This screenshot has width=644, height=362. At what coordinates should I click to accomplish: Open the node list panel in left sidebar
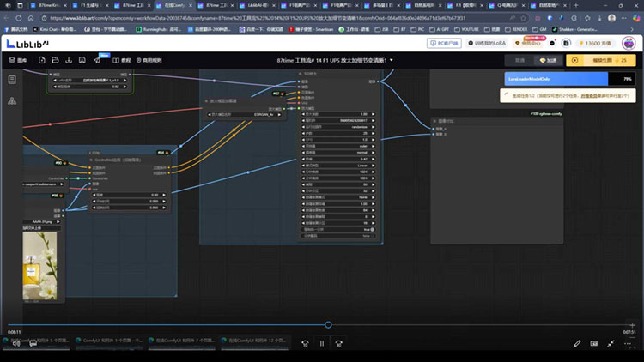(x=12, y=80)
